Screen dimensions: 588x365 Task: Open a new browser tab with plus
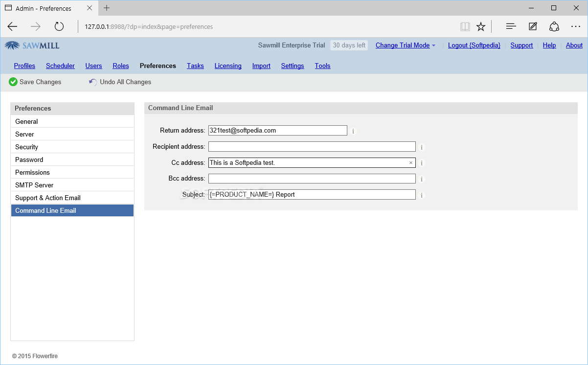click(107, 8)
